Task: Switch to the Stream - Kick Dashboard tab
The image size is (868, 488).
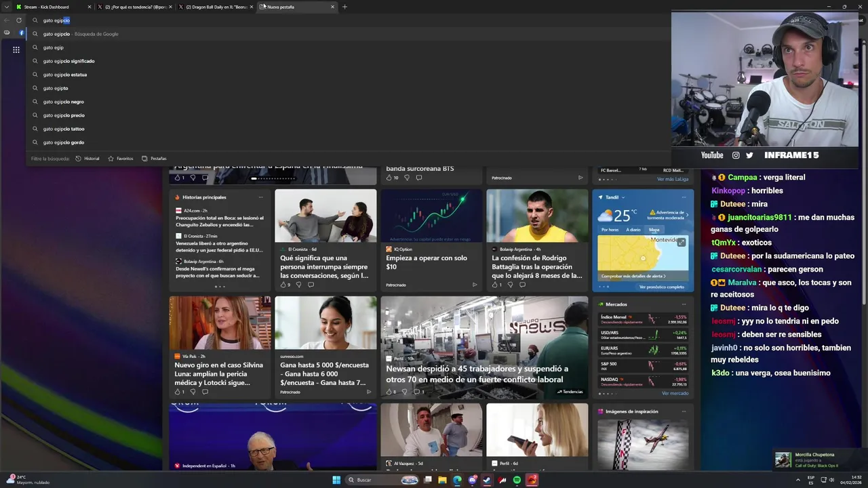Action: click(53, 7)
